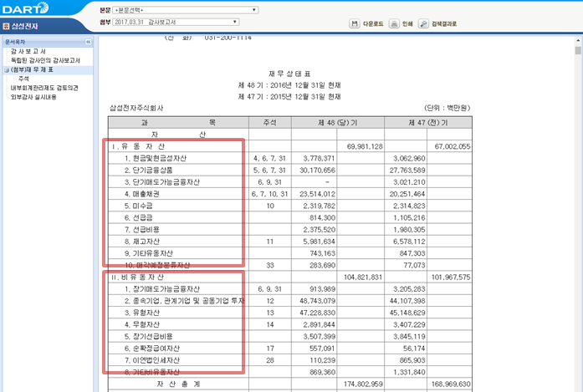Click the 주석 column header in the table
This screenshot has width=583, height=392.
270,123
